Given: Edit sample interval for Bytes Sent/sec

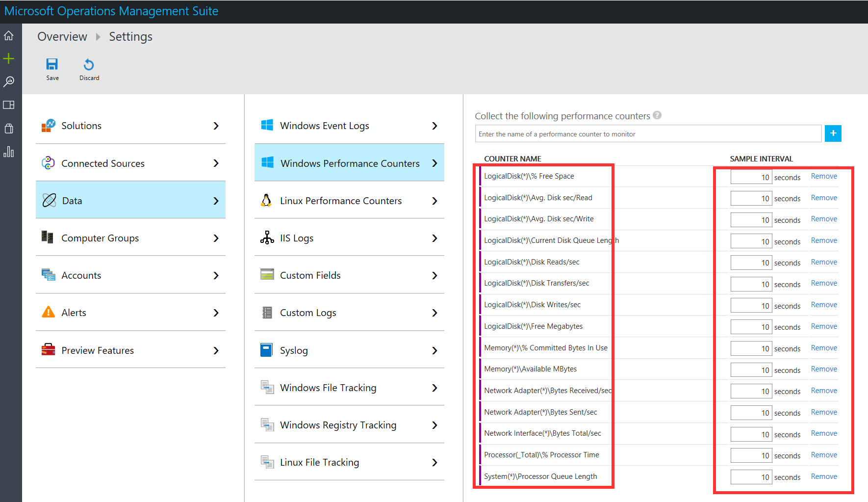Looking at the screenshot, I should pos(751,413).
